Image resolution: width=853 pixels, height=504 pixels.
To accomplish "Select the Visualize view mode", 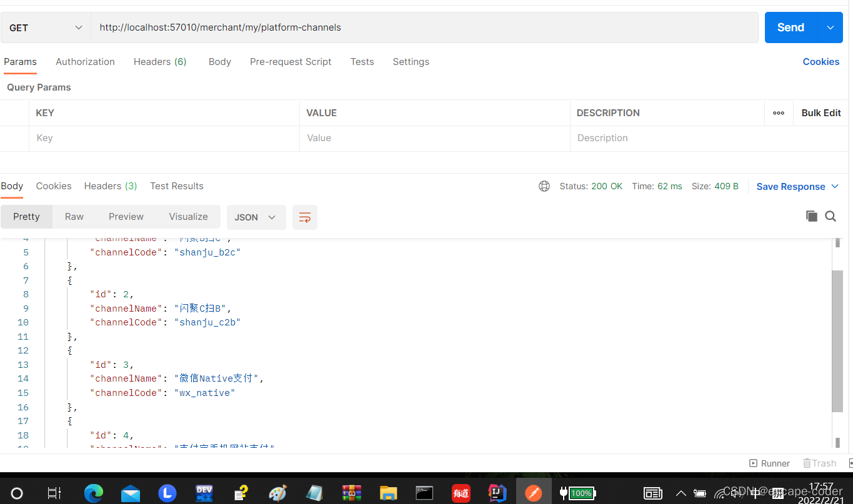I will 188,217.
